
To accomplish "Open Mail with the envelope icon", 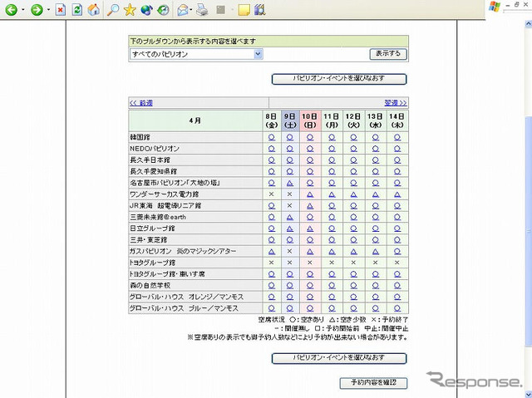I will (183, 10).
